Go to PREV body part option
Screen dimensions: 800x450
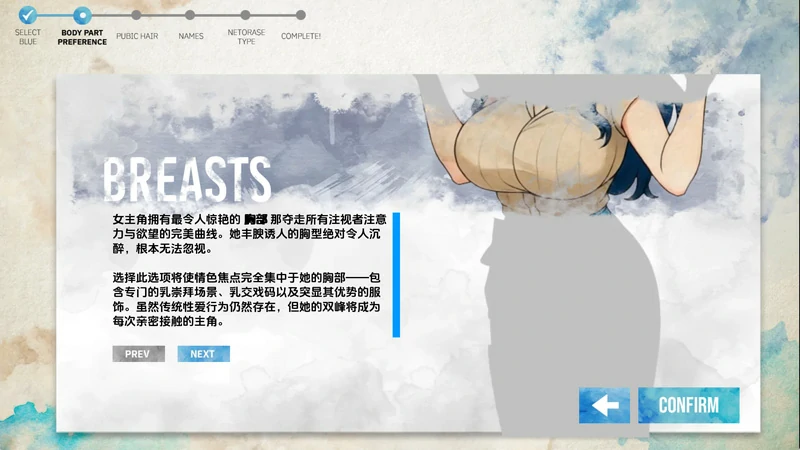click(138, 354)
